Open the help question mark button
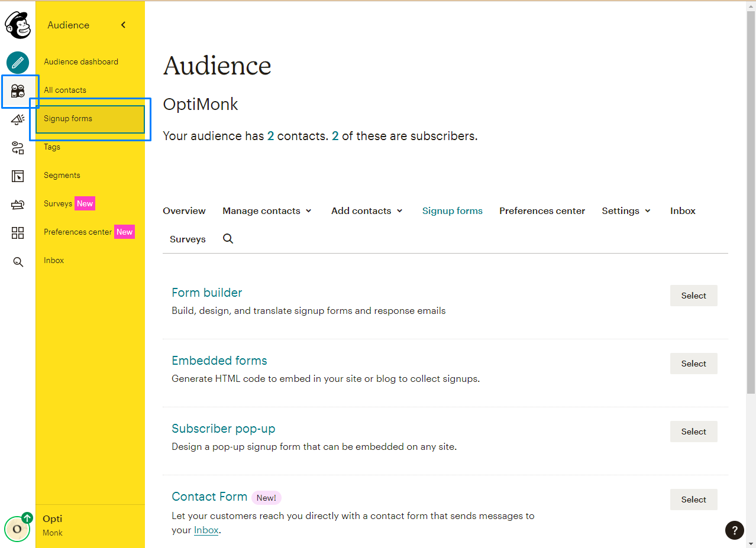Viewport: 756px width, 548px height. coord(735,530)
